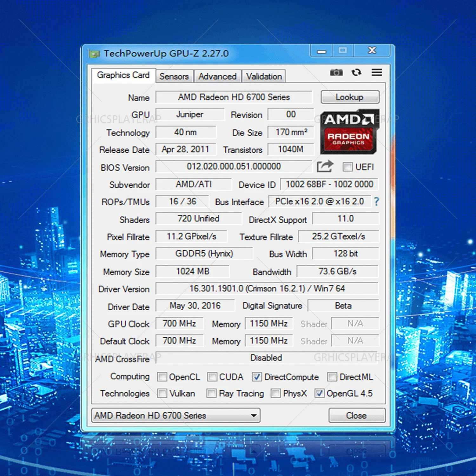The image size is (476, 476).
Task: Click the Technology field showing 40 nm
Action: 186,132
